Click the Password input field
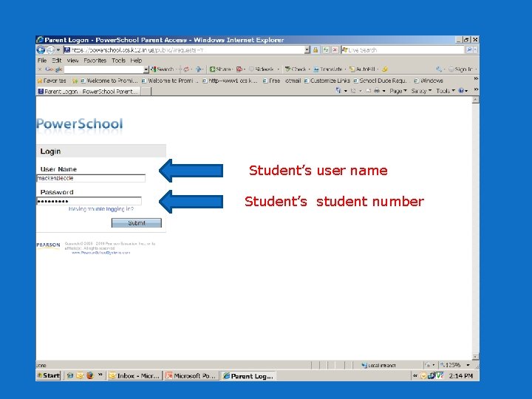This screenshot has width=532, height=399. pyautogui.click(x=89, y=201)
